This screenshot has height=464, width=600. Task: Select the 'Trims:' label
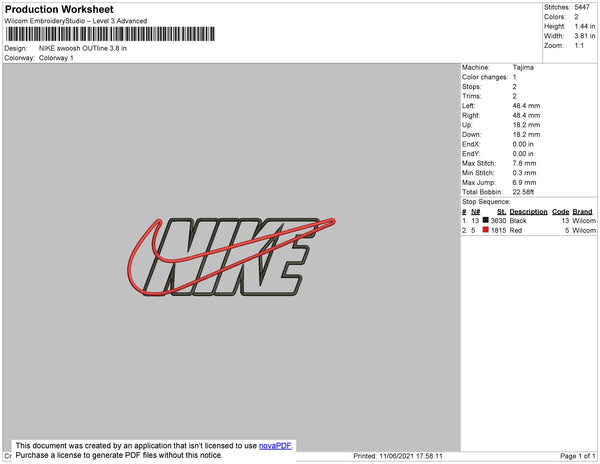[472, 96]
